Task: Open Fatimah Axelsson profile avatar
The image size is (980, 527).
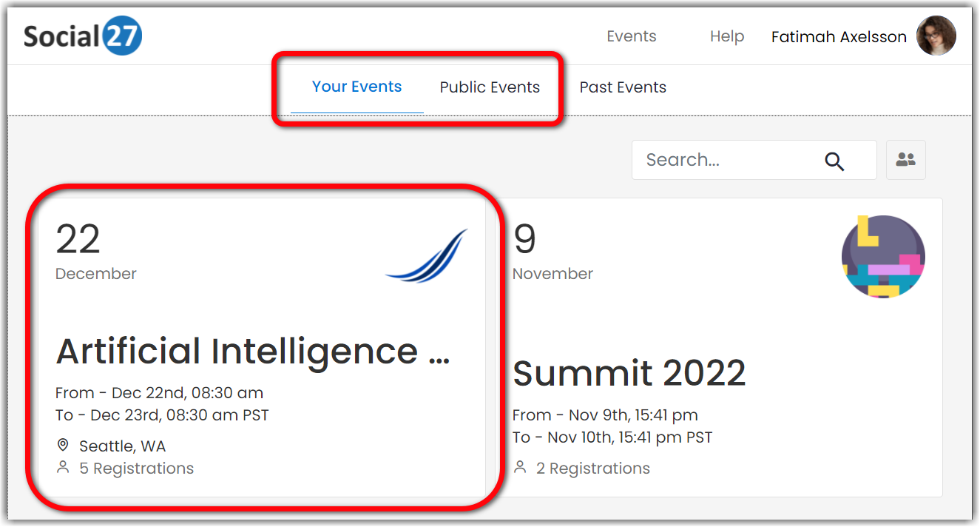Action: [936, 36]
